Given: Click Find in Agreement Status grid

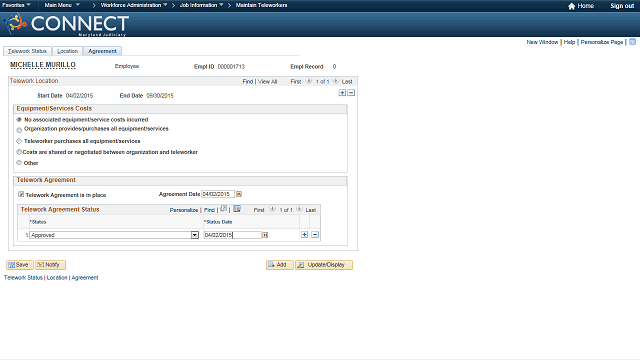Looking at the screenshot, I should click(x=209, y=210).
